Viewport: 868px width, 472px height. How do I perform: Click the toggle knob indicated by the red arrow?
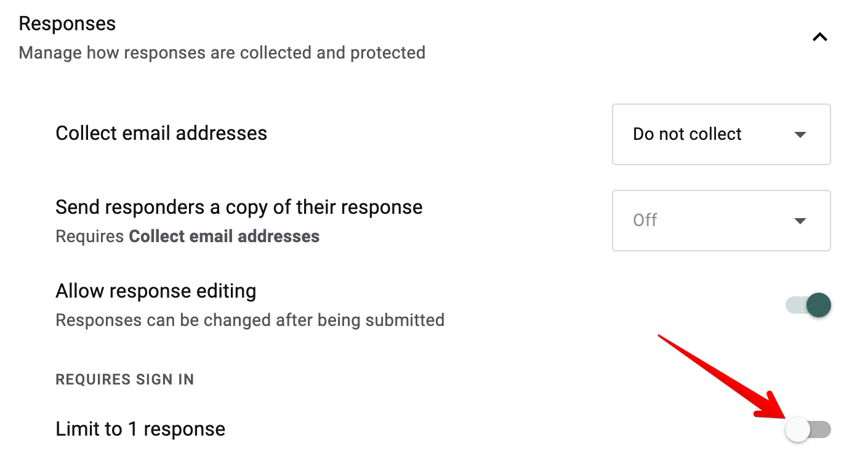tap(798, 430)
